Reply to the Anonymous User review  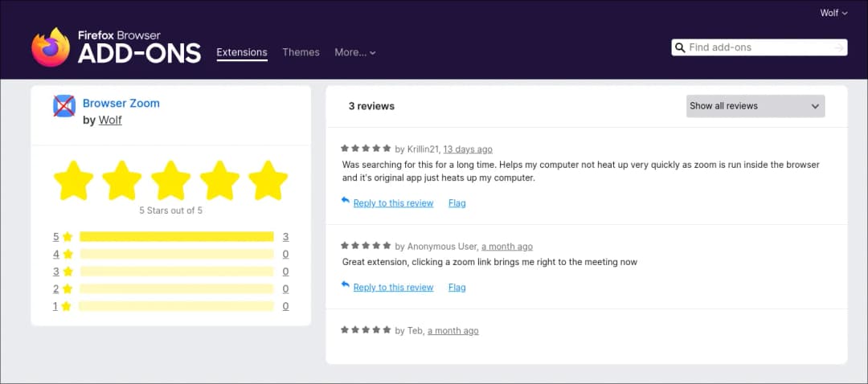point(393,287)
